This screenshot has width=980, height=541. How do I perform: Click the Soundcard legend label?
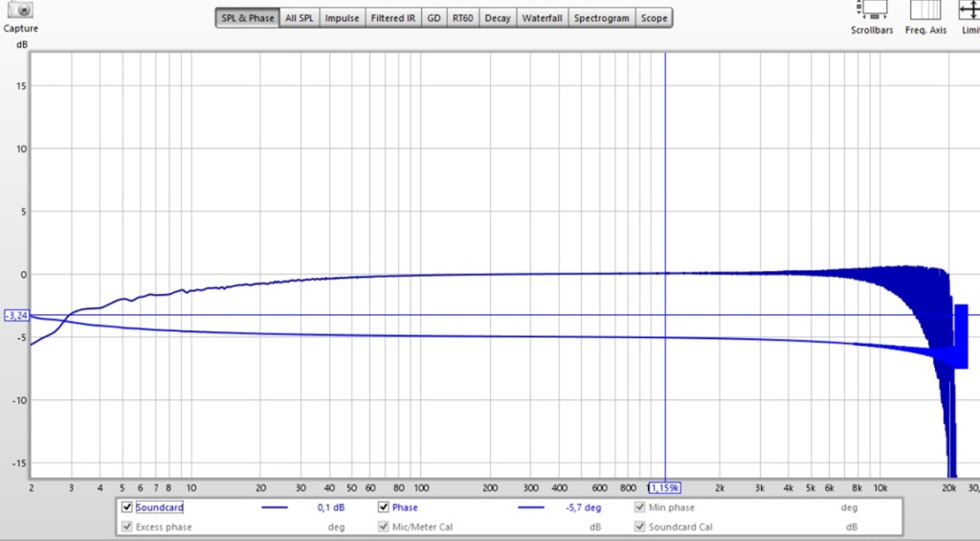(x=160, y=507)
